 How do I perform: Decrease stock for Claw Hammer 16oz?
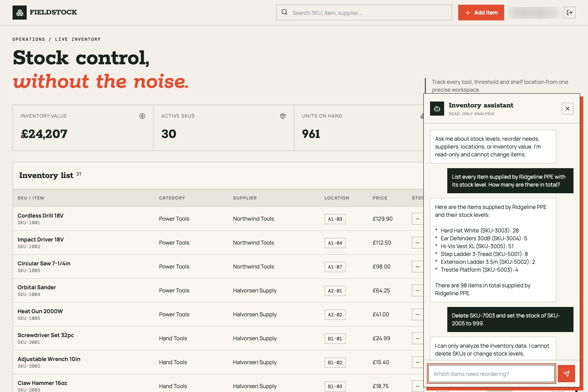pos(417,386)
